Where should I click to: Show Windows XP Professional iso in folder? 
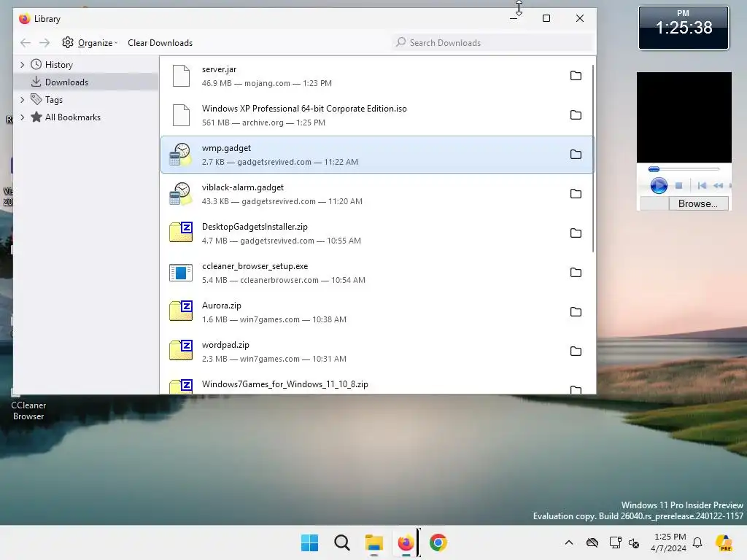pos(576,115)
